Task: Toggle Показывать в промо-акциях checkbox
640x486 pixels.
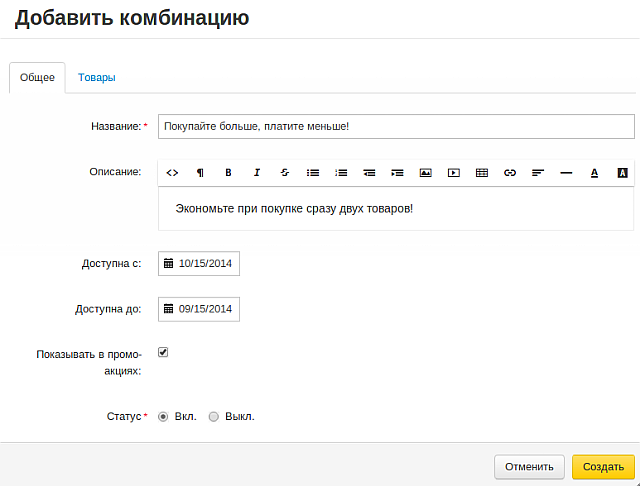Action: tap(163, 352)
